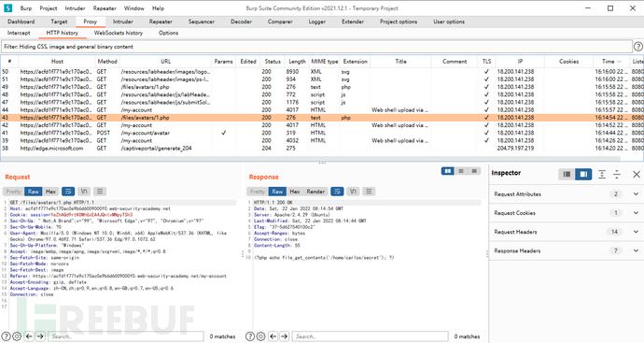The height and width of the screenshot is (343, 644).
Task: Switch Inspector to list view icon
Action: point(567,174)
